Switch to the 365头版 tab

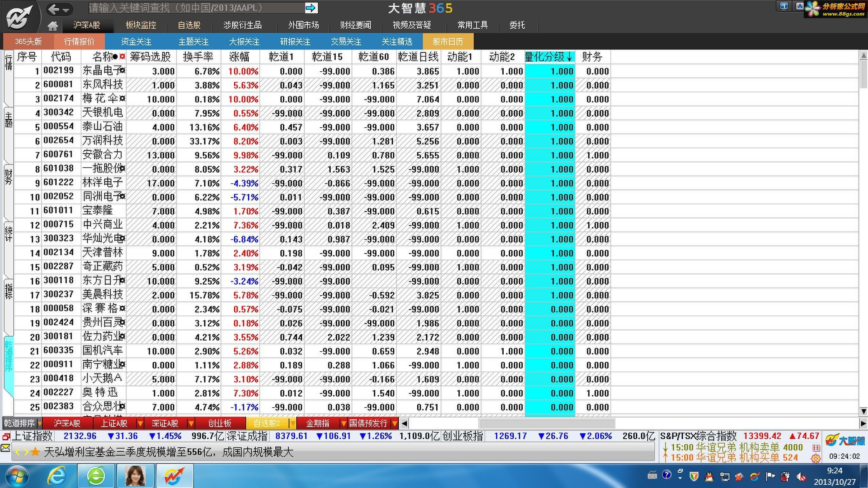tap(28, 41)
